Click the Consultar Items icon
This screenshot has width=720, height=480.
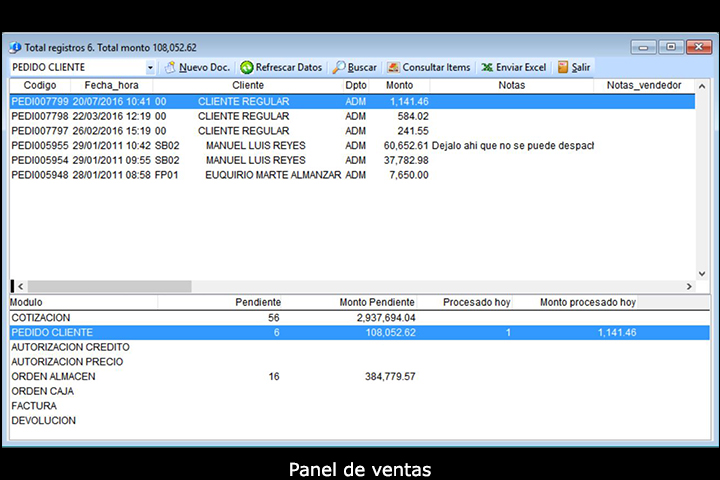pyautogui.click(x=393, y=67)
